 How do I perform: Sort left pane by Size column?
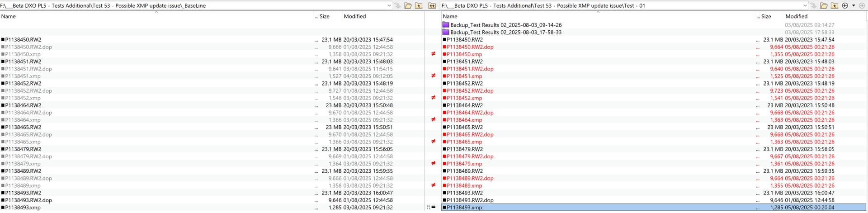(x=324, y=16)
